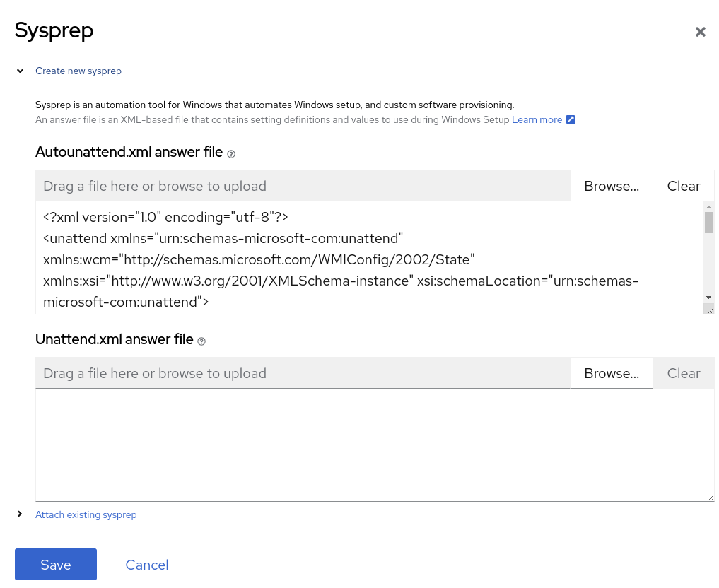The height and width of the screenshot is (588, 719).
Task: Click the external link icon beside Learn more
Action: tap(571, 119)
